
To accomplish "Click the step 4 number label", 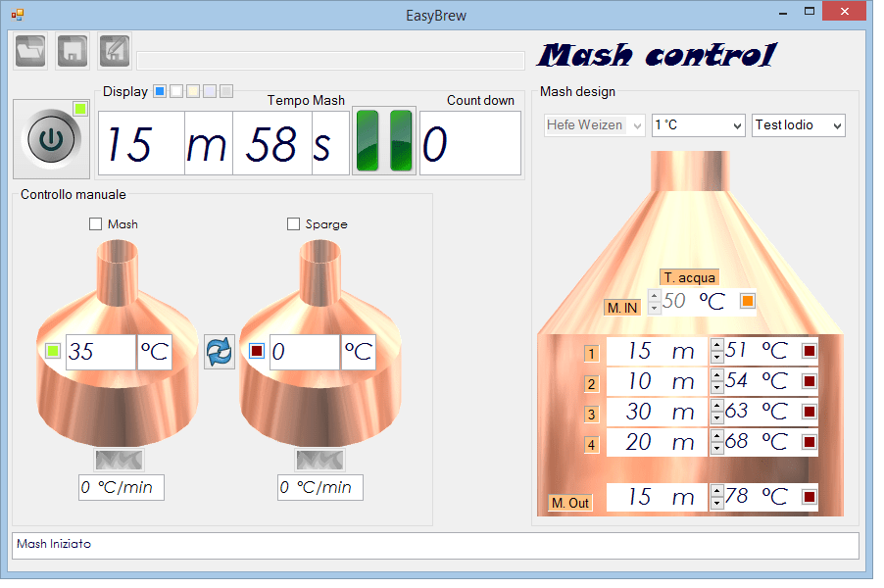I will (x=591, y=445).
